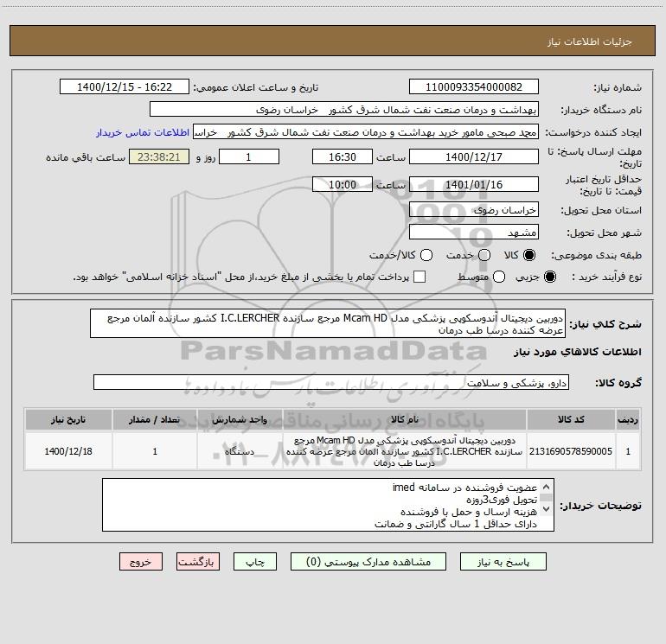Click the deadline time field 16:30
Image resolution: width=666 pixels, height=644 pixels.
tap(343, 156)
